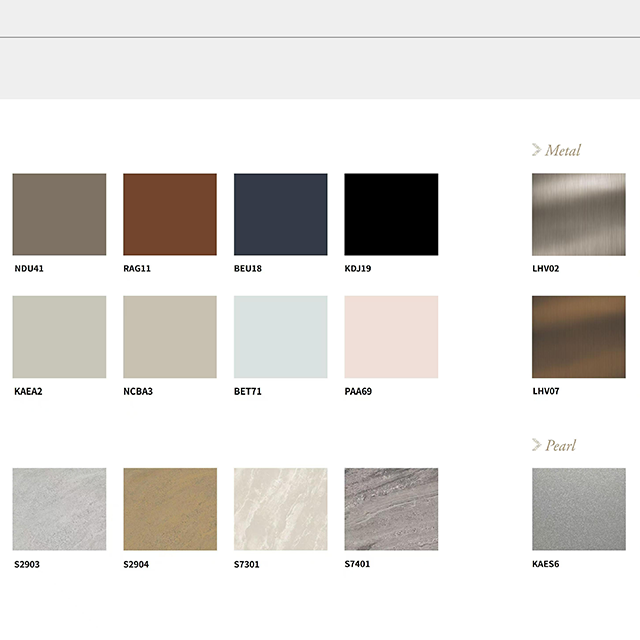Viewport: 640px width, 640px height.
Task: Pick the BET71 pale mint swatch
Action: coord(280,337)
